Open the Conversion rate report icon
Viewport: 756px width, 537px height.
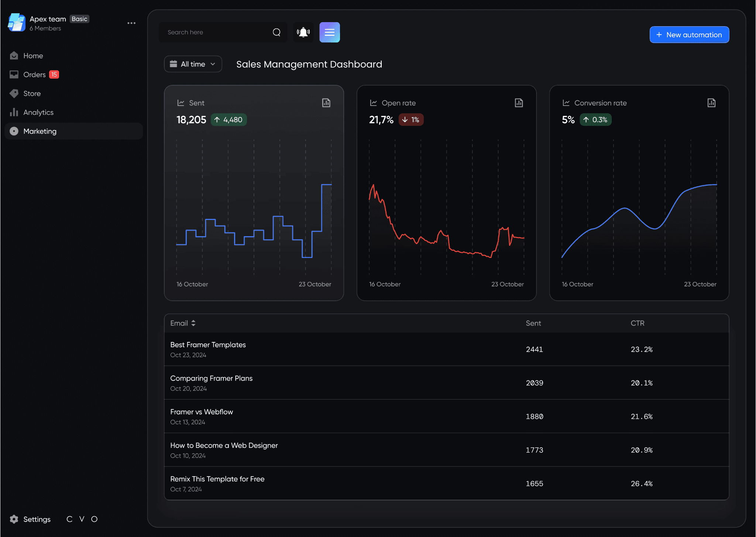click(711, 103)
